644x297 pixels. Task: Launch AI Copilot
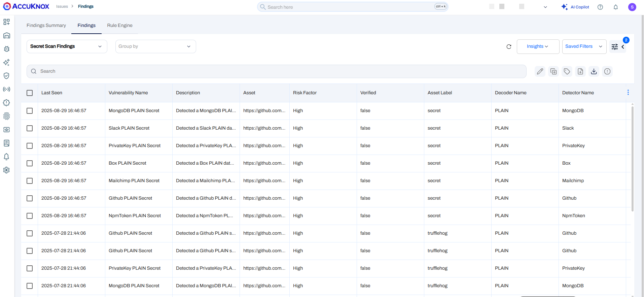coord(575,7)
